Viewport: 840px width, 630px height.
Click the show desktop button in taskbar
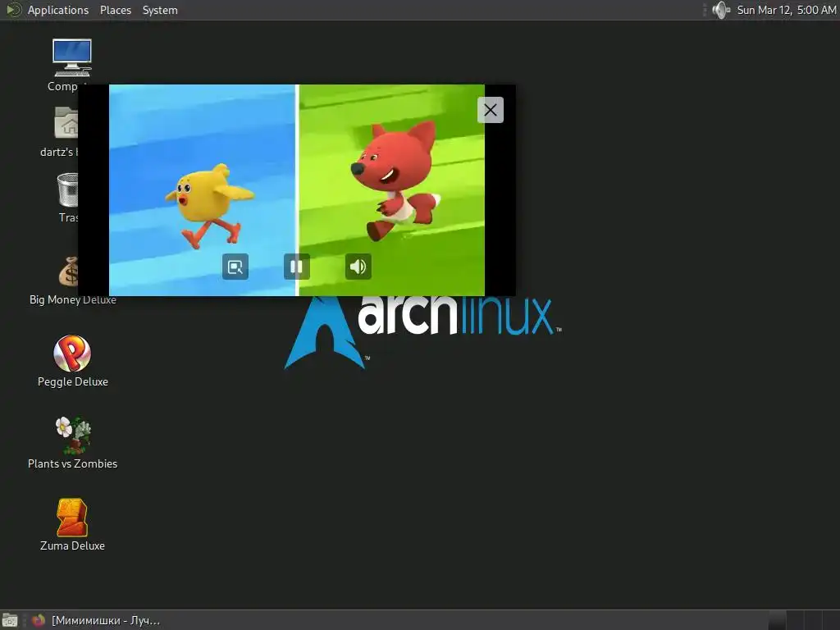point(10,620)
